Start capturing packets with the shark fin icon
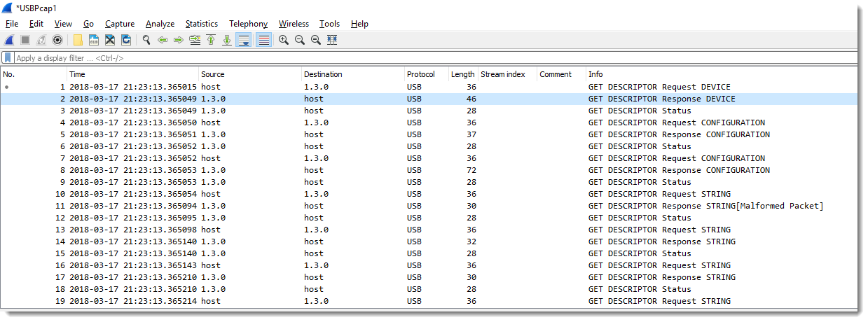Viewport: 868px width, 322px height. [9, 40]
